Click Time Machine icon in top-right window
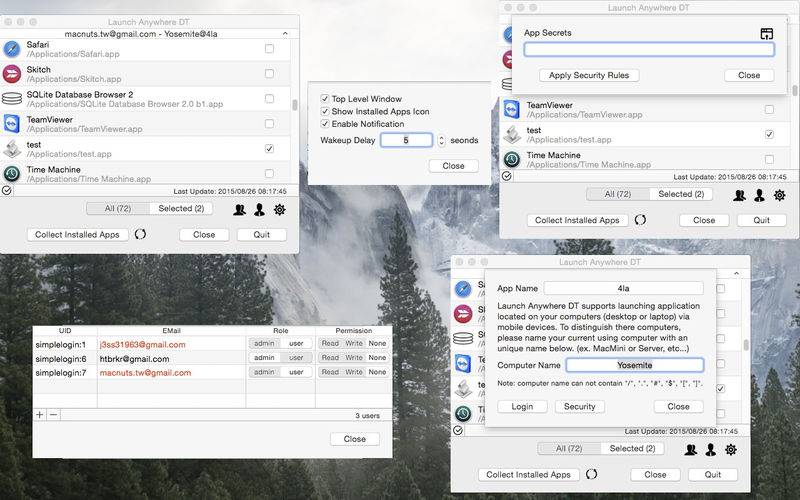Viewport: 800px width, 500px height. tap(512, 159)
